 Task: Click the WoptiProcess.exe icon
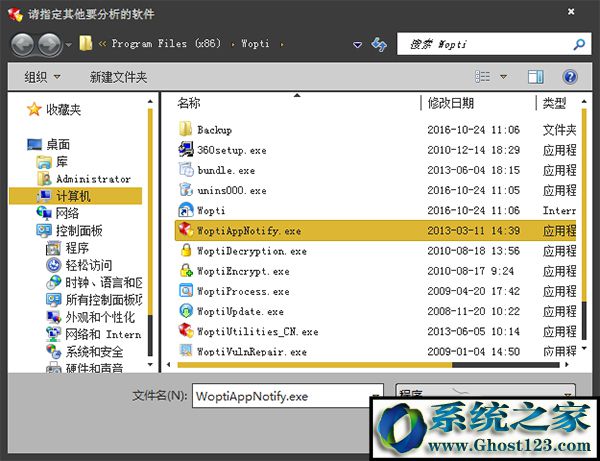click(x=186, y=291)
